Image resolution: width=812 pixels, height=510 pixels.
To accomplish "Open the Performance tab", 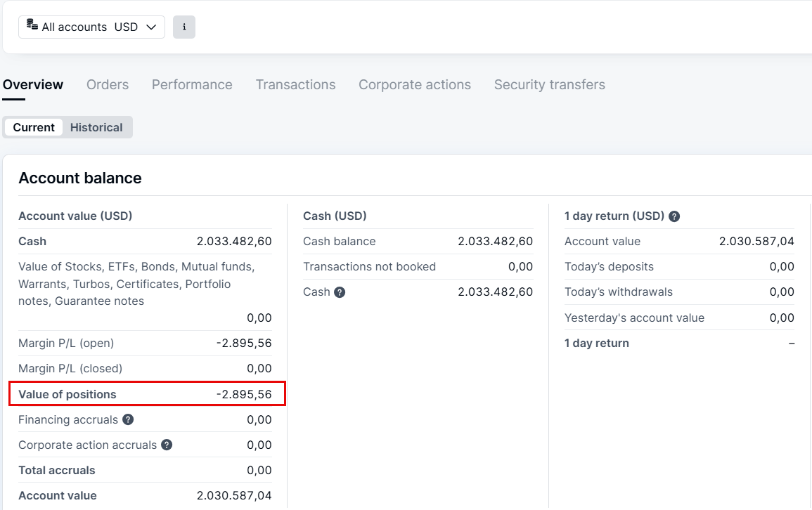I will click(192, 84).
